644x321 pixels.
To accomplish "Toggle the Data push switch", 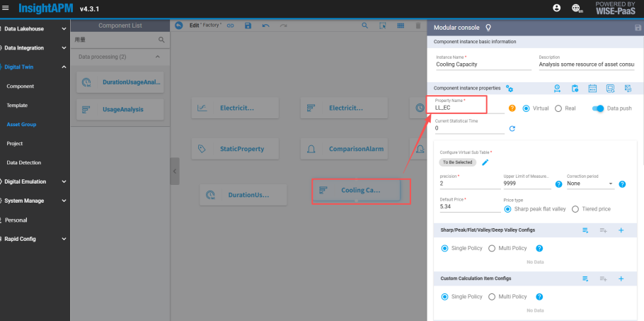I will [599, 108].
